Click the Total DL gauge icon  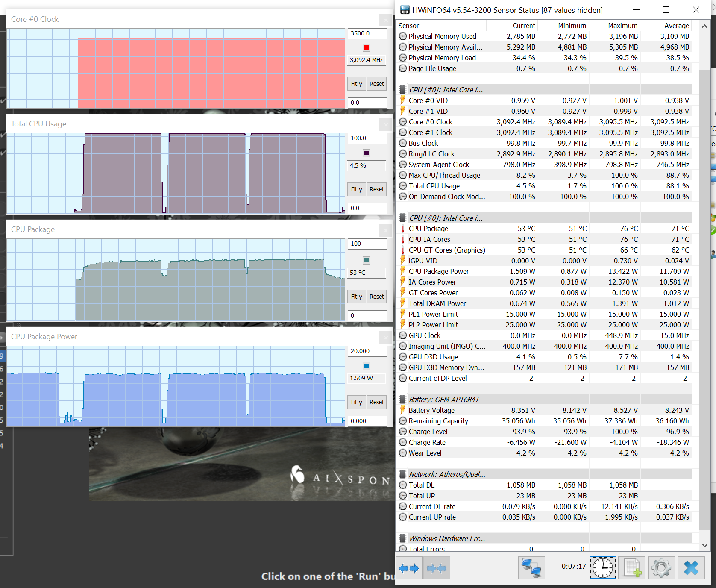pyautogui.click(x=402, y=485)
